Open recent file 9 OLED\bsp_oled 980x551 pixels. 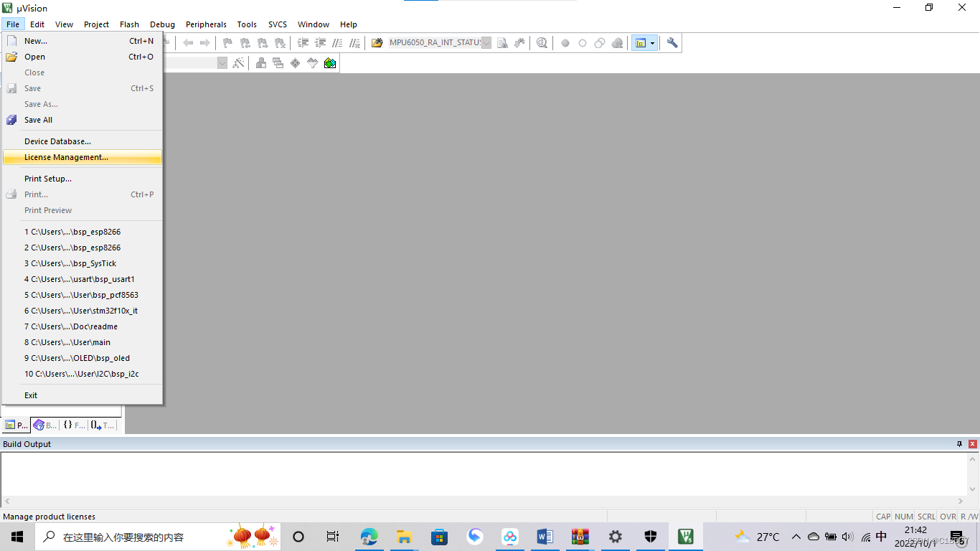83,358
